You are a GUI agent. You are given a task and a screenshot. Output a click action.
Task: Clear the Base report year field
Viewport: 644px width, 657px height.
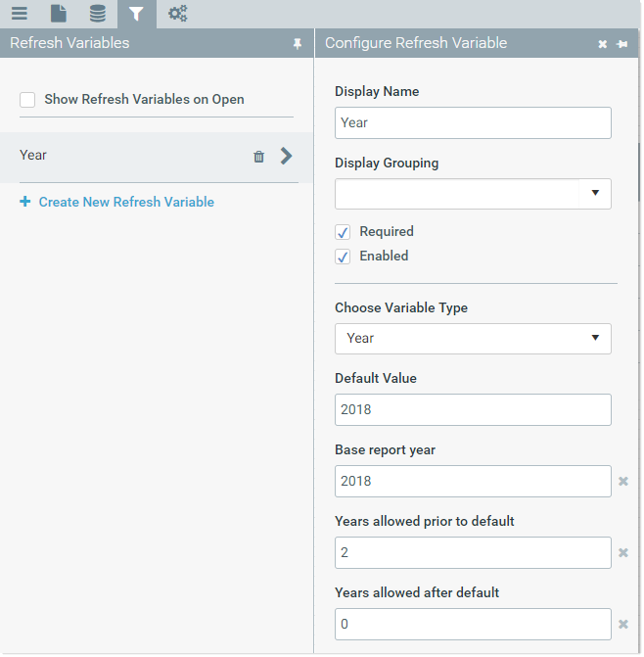coord(623,481)
